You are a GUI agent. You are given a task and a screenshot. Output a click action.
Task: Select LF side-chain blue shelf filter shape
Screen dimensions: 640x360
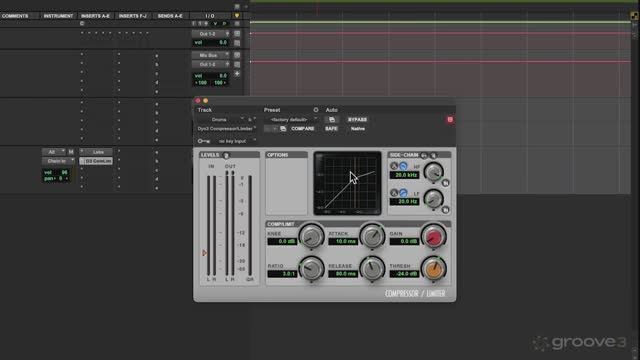pyautogui.click(x=403, y=193)
